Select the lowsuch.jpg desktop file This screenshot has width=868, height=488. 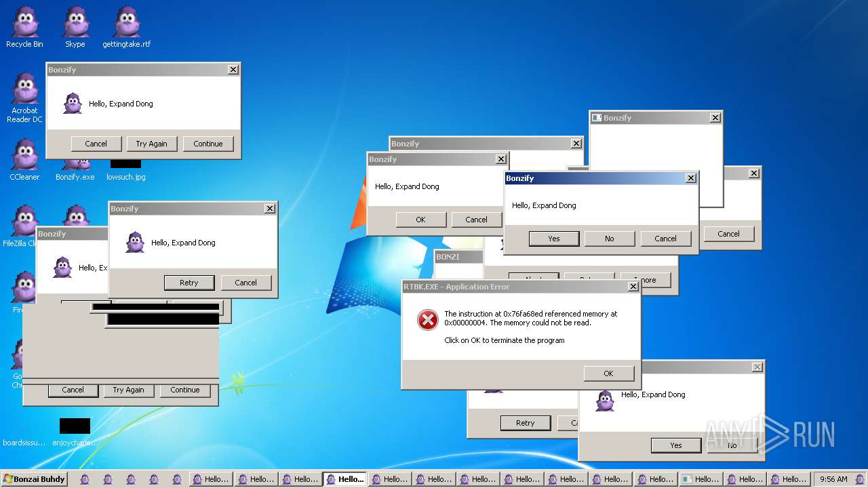(126, 169)
